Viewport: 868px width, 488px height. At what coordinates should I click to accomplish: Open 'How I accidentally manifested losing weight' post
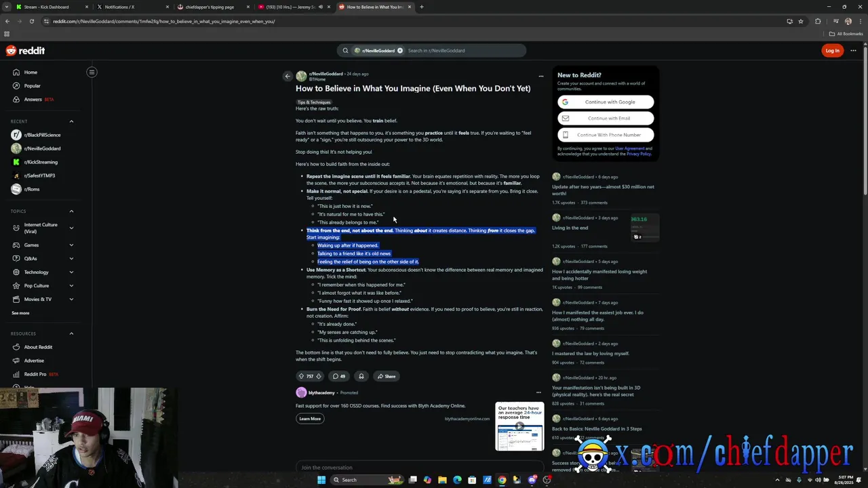(x=599, y=274)
